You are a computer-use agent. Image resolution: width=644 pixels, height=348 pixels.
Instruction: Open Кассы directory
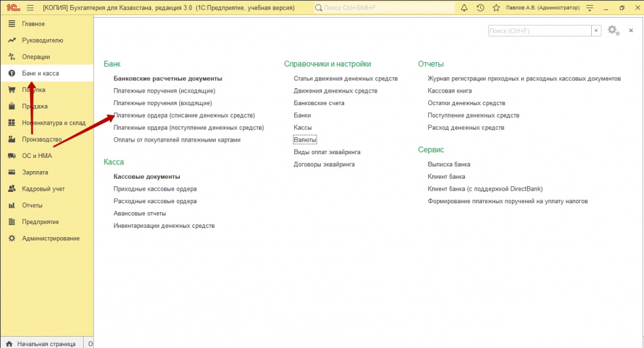pyautogui.click(x=303, y=128)
